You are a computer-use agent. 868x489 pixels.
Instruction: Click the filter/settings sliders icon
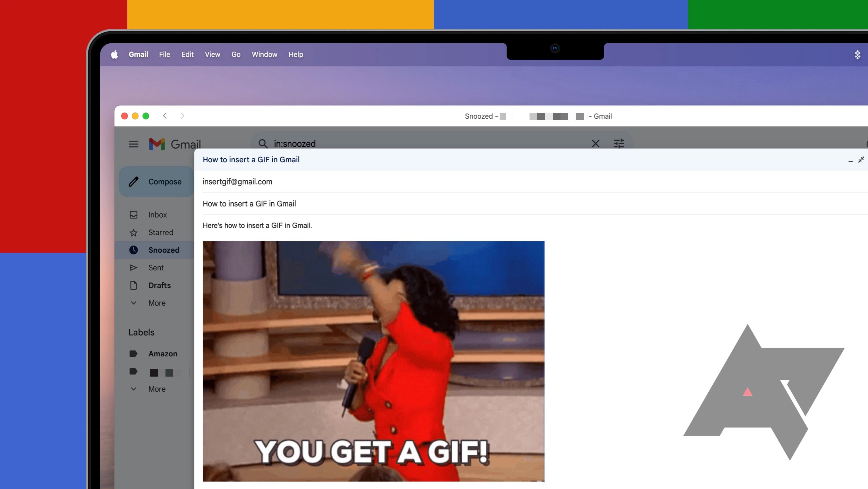[x=619, y=143]
